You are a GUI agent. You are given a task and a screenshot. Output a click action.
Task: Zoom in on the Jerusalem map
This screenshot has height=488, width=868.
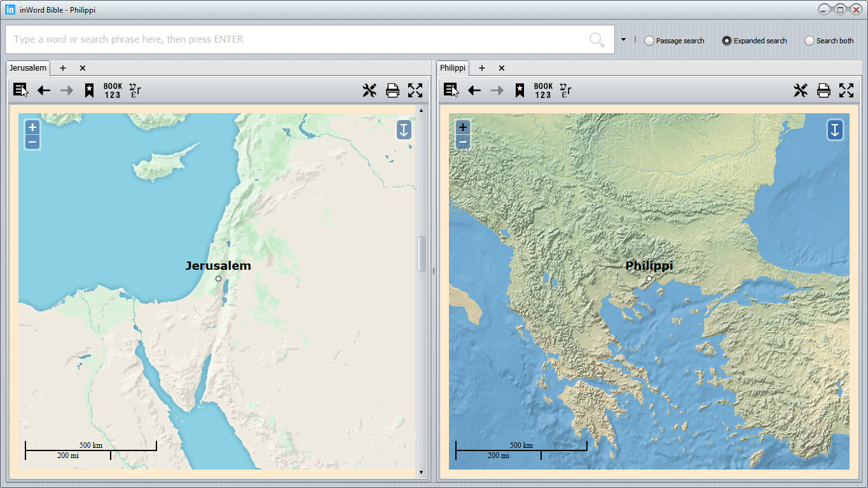point(32,127)
